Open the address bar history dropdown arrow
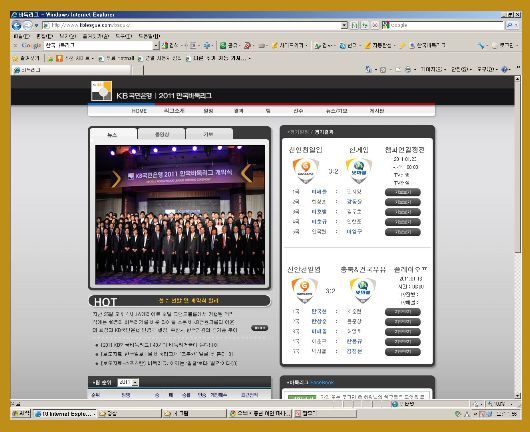This screenshot has width=530, height=432. [x=344, y=25]
